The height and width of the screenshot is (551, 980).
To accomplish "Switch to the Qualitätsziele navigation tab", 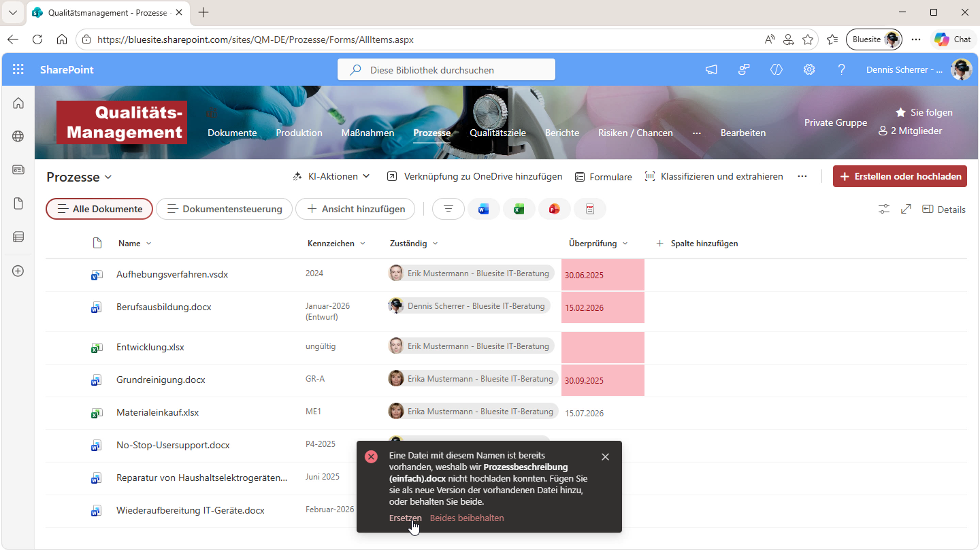I will (497, 133).
